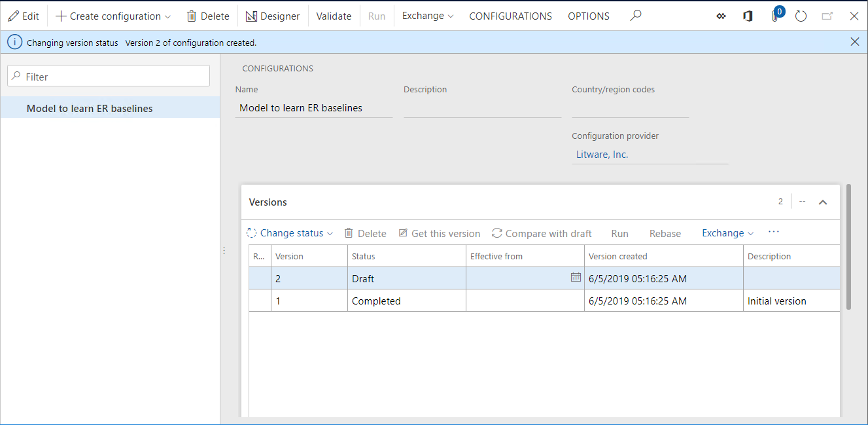Image resolution: width=868 pixels, height=425 pixels.
Task: Collapse the Versions panel with its chevron
Action: (823, 202)
